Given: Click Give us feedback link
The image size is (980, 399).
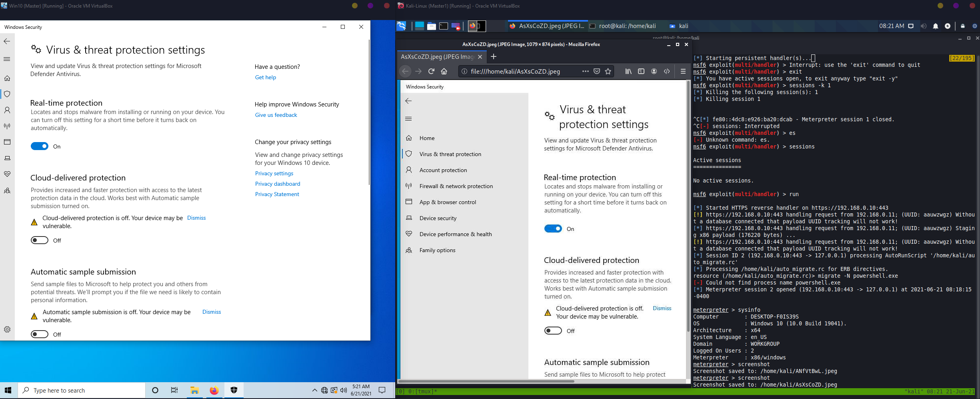Looking at the screenshot, I should click(276, 115).
